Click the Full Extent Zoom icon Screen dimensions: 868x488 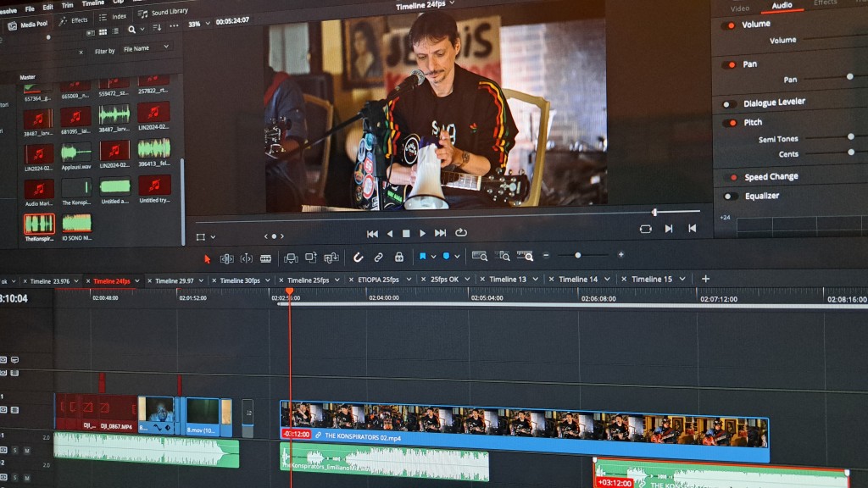[480, 256]
